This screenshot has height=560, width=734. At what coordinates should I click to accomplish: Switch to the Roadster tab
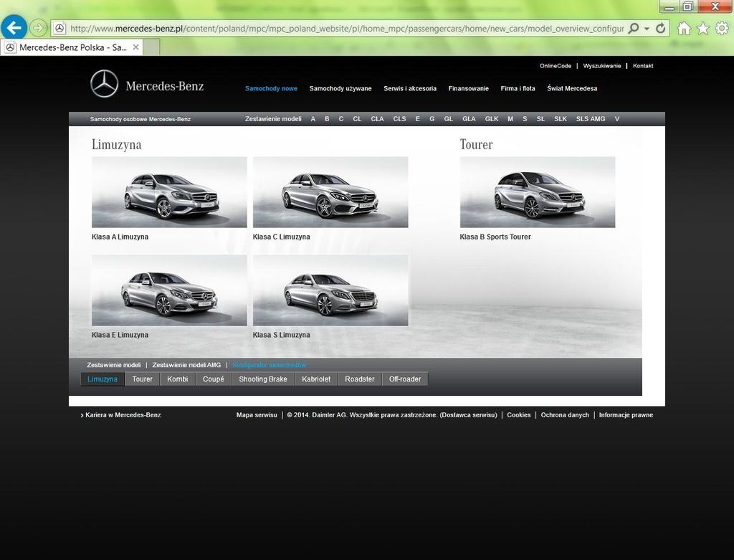[x=360, y=379]
